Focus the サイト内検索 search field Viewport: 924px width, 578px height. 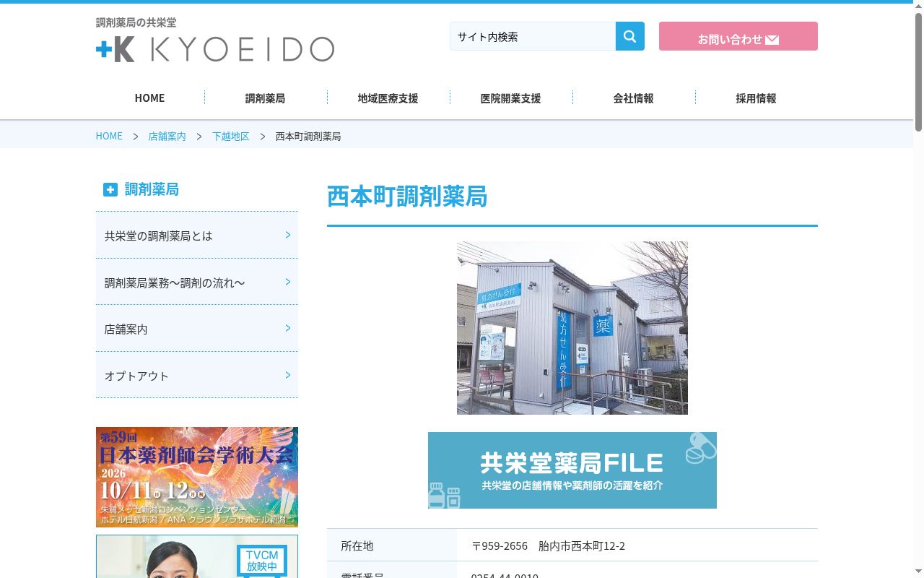[x=533, y=36]
